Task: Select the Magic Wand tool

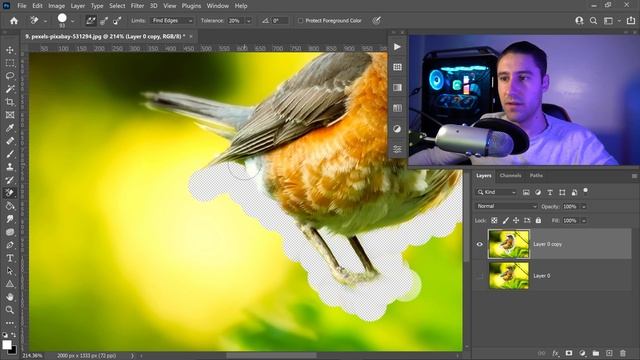Action: point(10,89)
